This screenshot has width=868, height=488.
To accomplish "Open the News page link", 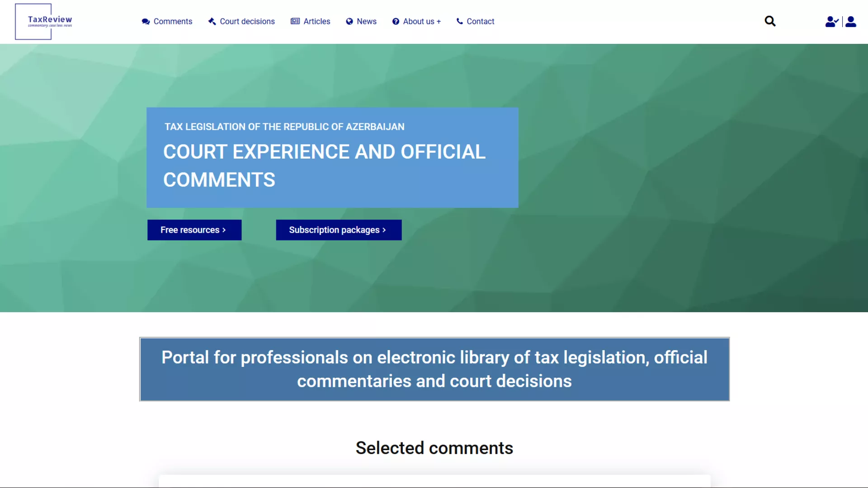I will click(x=366, y=22).
